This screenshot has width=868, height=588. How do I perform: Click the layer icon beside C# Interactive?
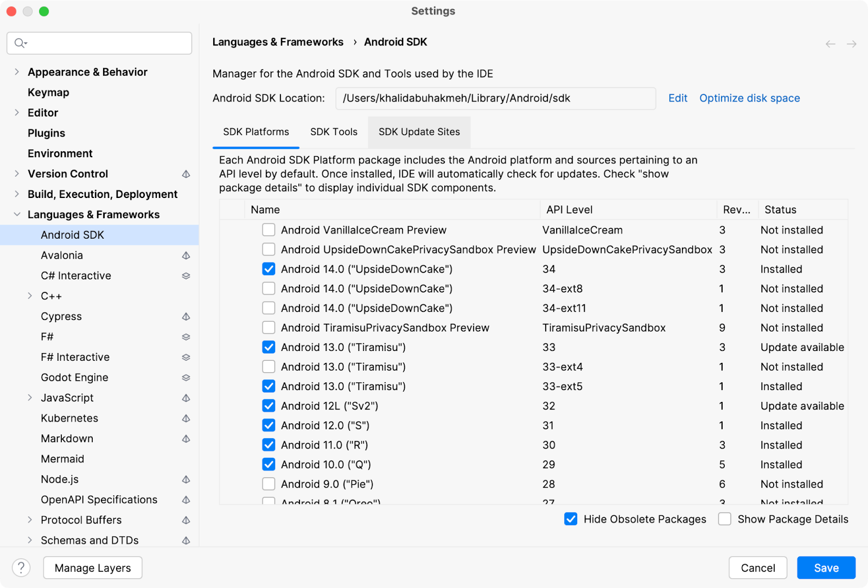click(186, 276)
